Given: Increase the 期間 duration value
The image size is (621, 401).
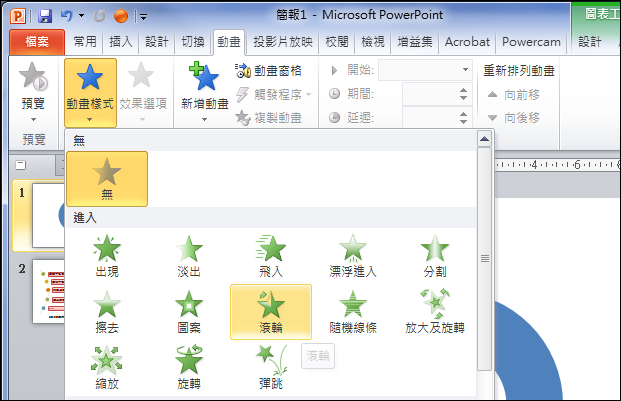Looking at the screenshot, I should click(463, 90).
